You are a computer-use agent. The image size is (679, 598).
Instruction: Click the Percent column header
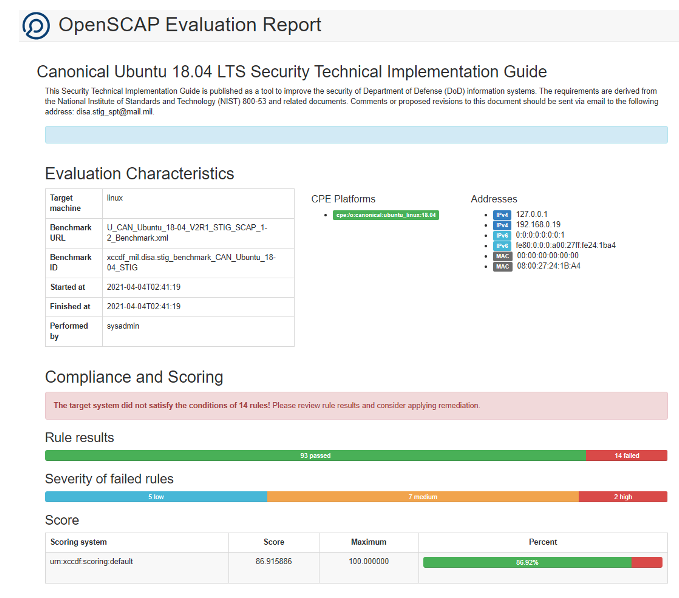543,542
